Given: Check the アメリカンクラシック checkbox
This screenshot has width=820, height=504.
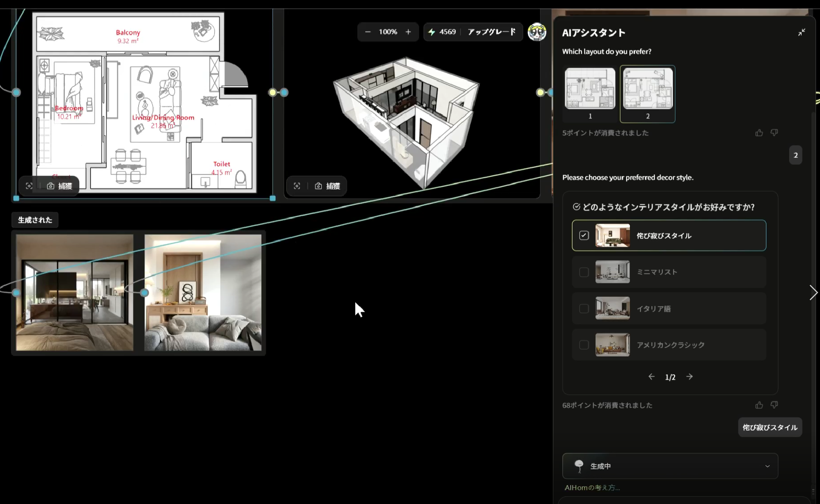Looking at the screenshot, I should 584,345.
